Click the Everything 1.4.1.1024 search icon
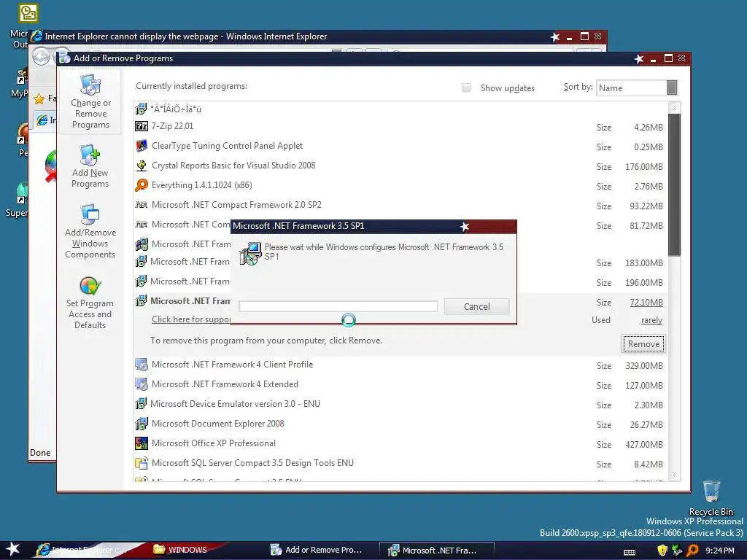The image size is (747, 560). 142,184
